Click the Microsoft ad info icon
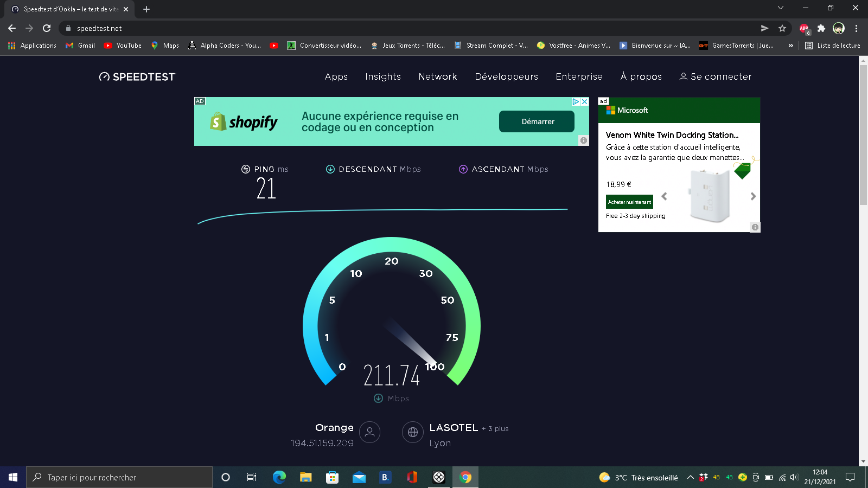868x488 pixels. tap(755, 227)
